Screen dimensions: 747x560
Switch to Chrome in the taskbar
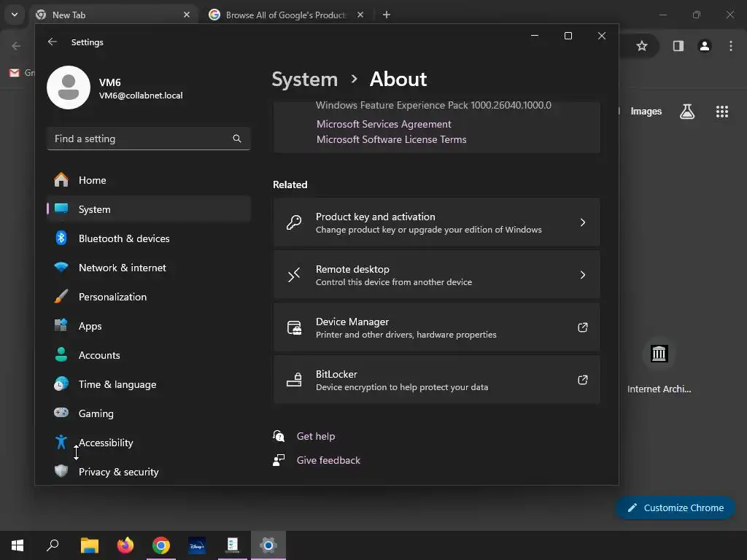[161, 545]
